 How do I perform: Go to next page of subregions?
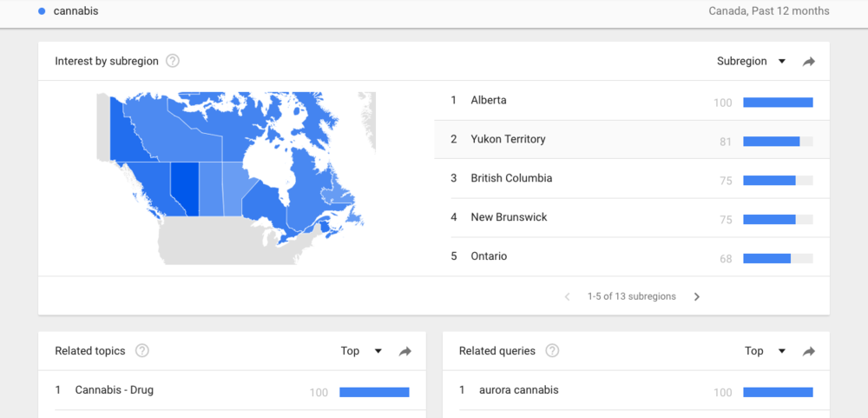tap(696, 296)
